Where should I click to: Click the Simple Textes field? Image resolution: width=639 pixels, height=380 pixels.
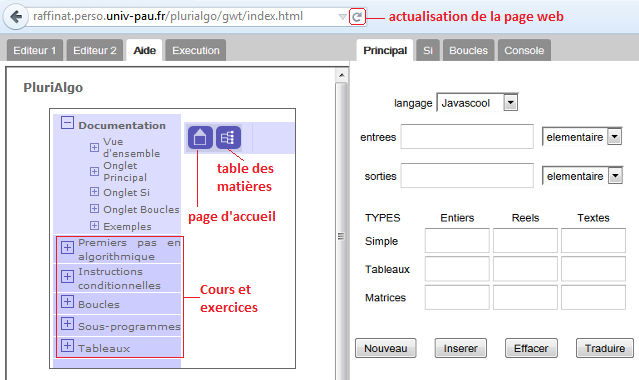coord(593,241)
